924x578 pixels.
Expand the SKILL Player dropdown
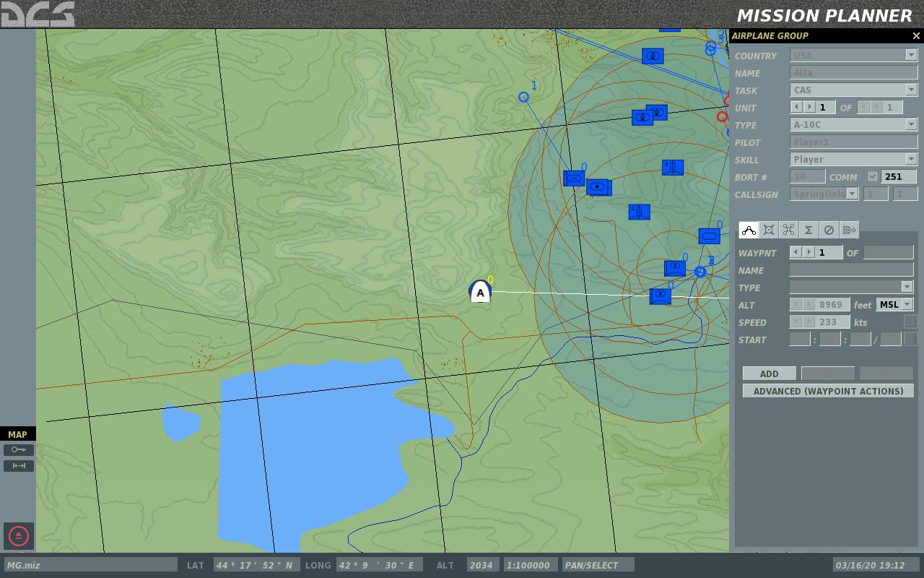[x=911, y=159]
